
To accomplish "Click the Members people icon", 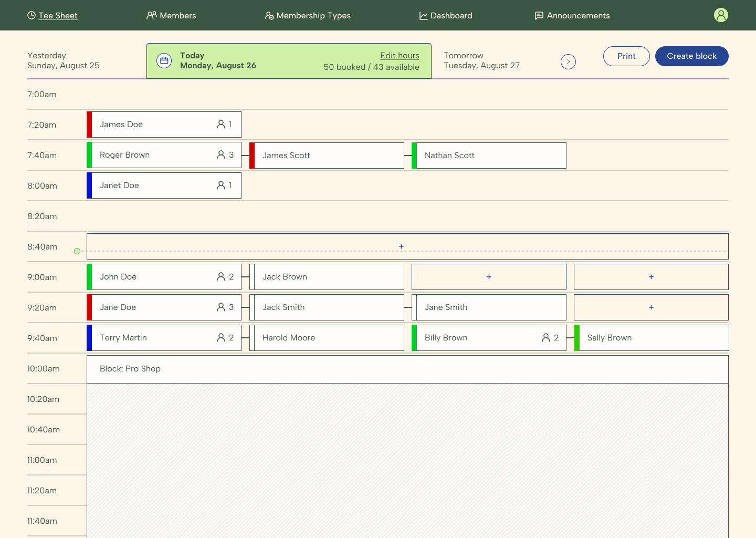I will point(152,16).
